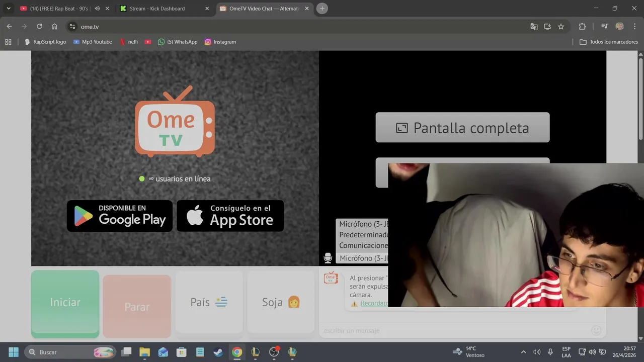644x362 pixels.
Task: Switch the ESP LAA input language
Action: pos(567,352)
